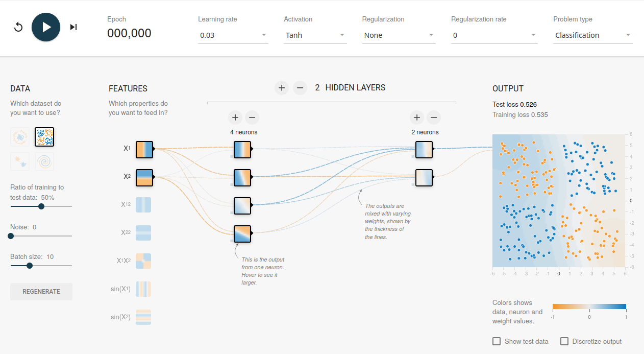Image resolution: width=644 pixels, height=354 pixels.
Task: Remove a neuron from the 4-neuron layer
Action: pyautogui.click(x=252, y=117)
